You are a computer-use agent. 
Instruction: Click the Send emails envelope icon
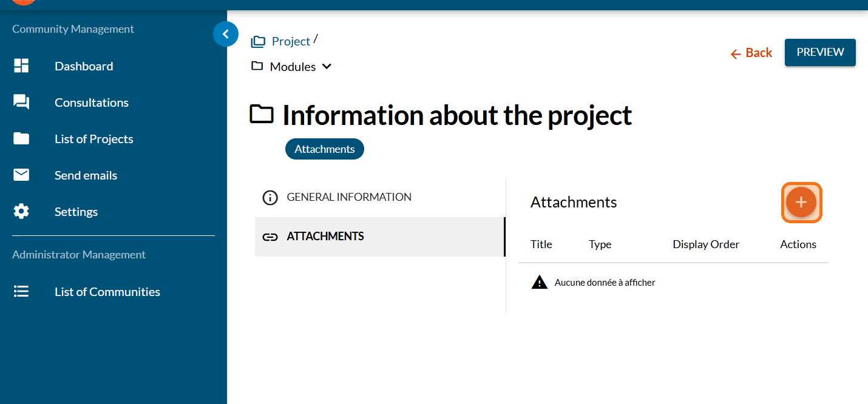pos(21,175)
